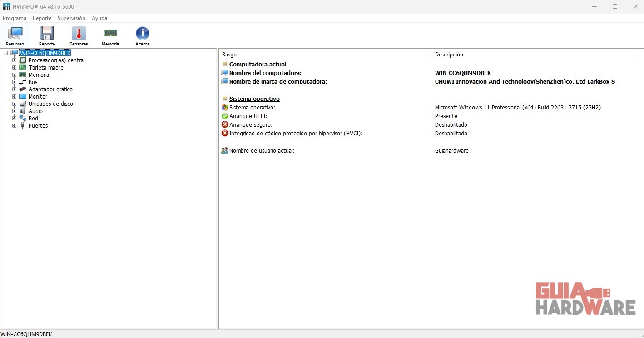Select the Nombre de usuario actual row
The image size is (644, 338).
262,151
